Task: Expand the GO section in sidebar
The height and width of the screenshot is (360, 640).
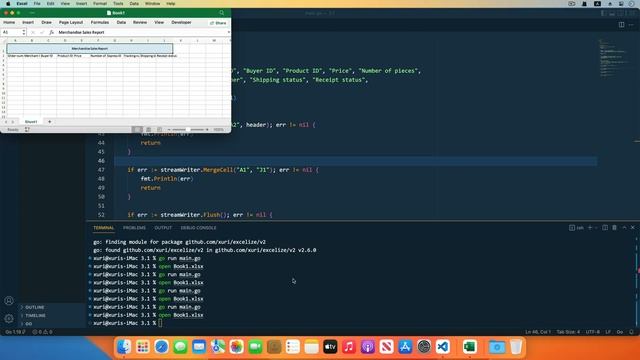Action: 29,324
